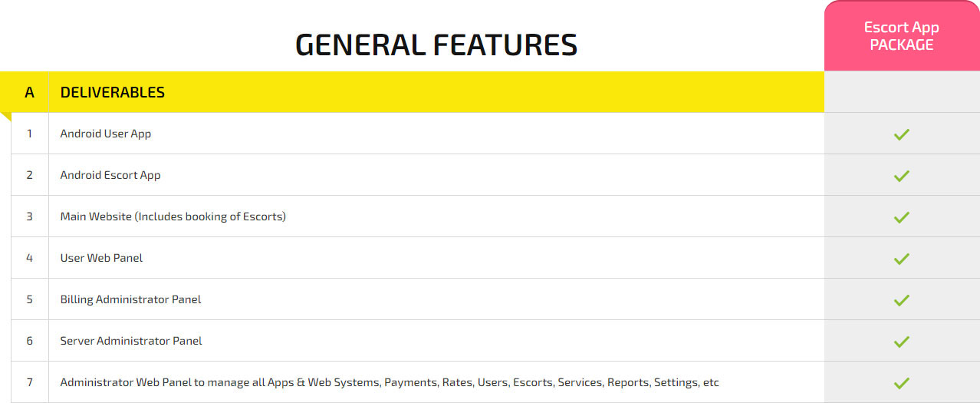This screenshot has height=403, width=980.
Task: Click the section letter A cell
Action: click(x=29, y=92)
